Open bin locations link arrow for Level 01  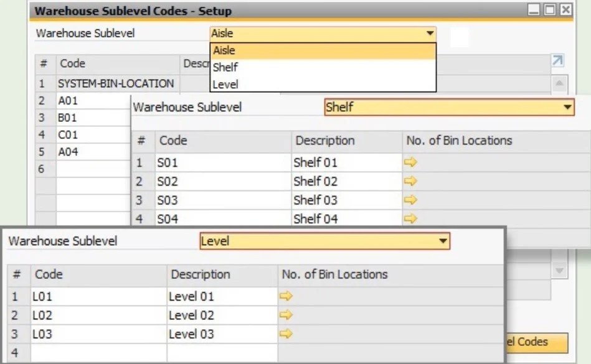pos(285,296)
